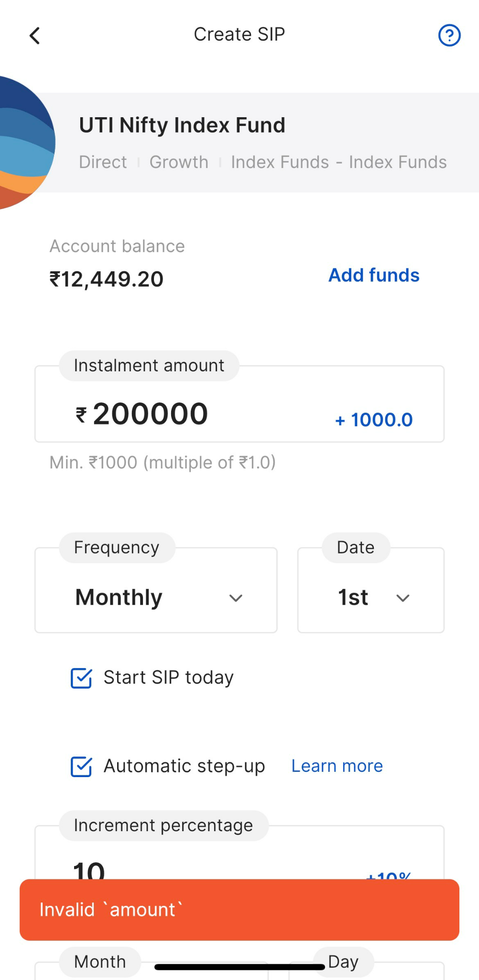479x980 pixels.
Task: Tap the home indicator bar at bottom
Action: (239, 967)
